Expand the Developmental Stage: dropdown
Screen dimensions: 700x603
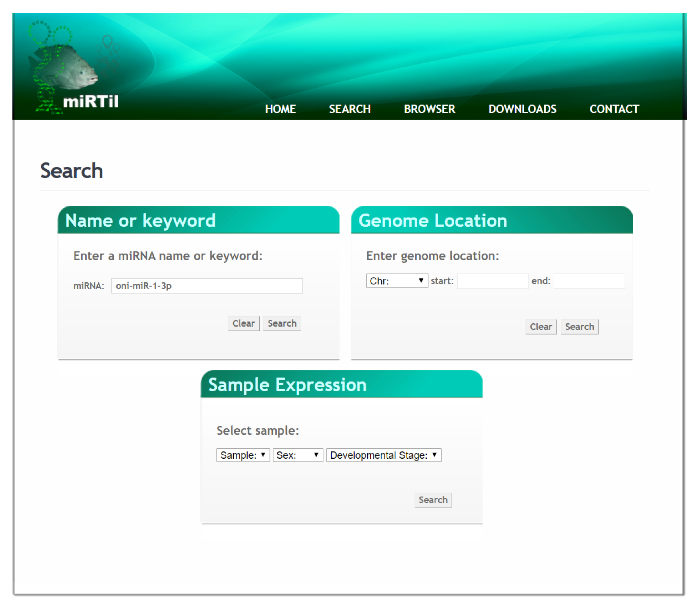pos(383,455)
